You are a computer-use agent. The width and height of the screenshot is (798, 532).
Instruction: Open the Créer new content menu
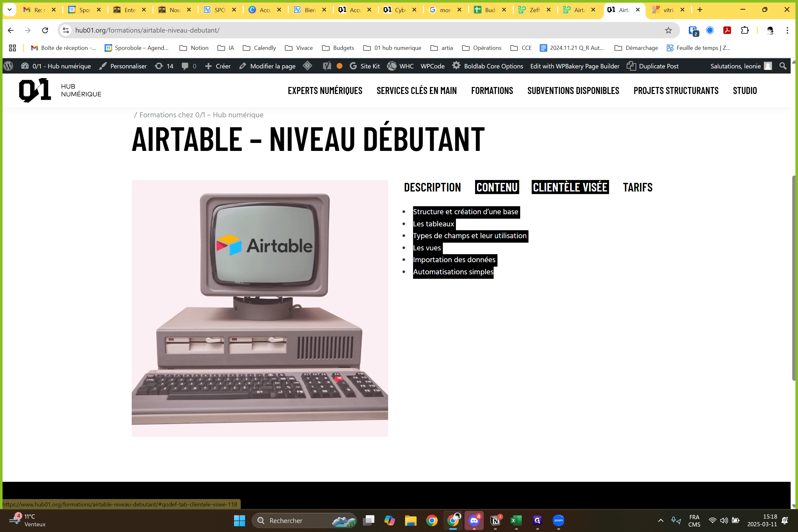(x=218, y=66)
